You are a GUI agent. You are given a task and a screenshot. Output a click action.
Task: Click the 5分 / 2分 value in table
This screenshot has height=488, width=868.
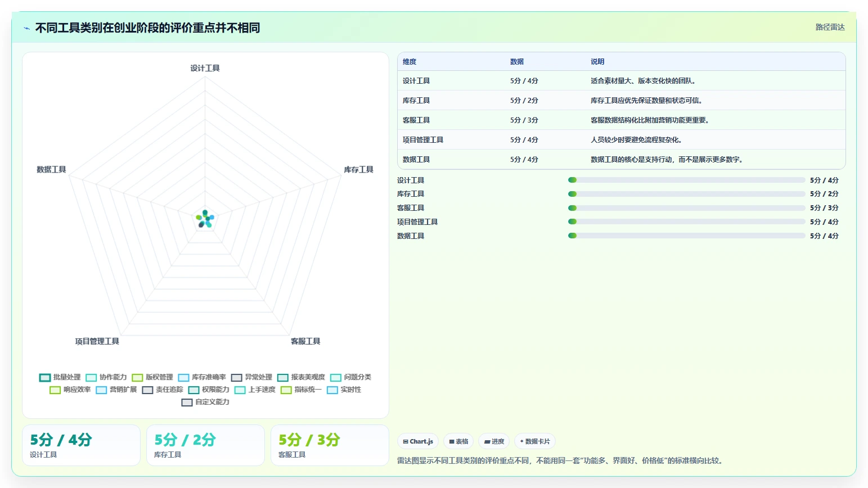[x=524, y=101]
